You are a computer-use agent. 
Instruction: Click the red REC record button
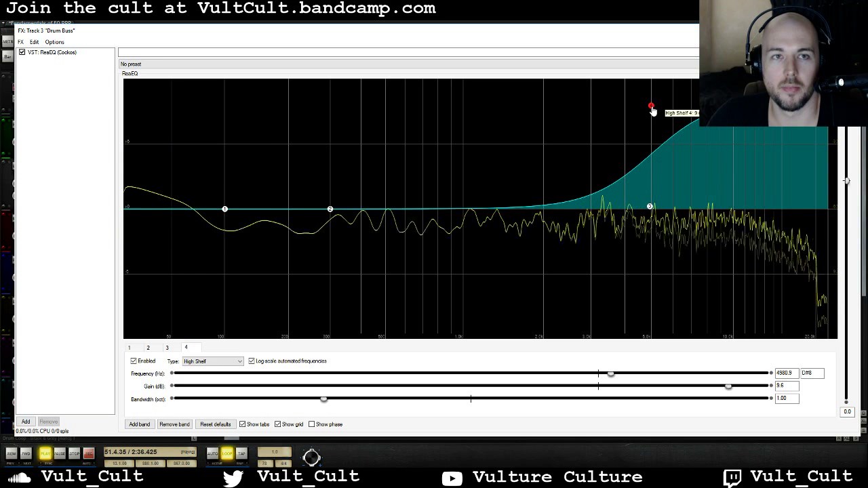[x=88, y=453]
